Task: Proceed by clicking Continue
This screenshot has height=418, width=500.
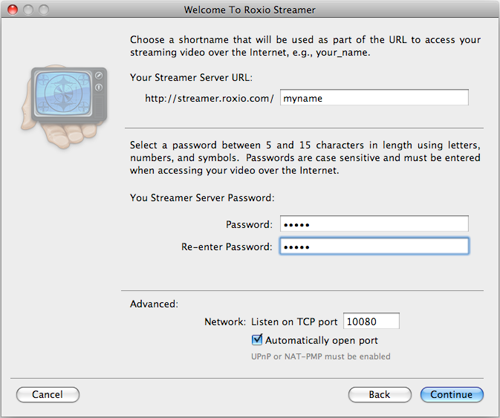Action: tap(452, 394)
